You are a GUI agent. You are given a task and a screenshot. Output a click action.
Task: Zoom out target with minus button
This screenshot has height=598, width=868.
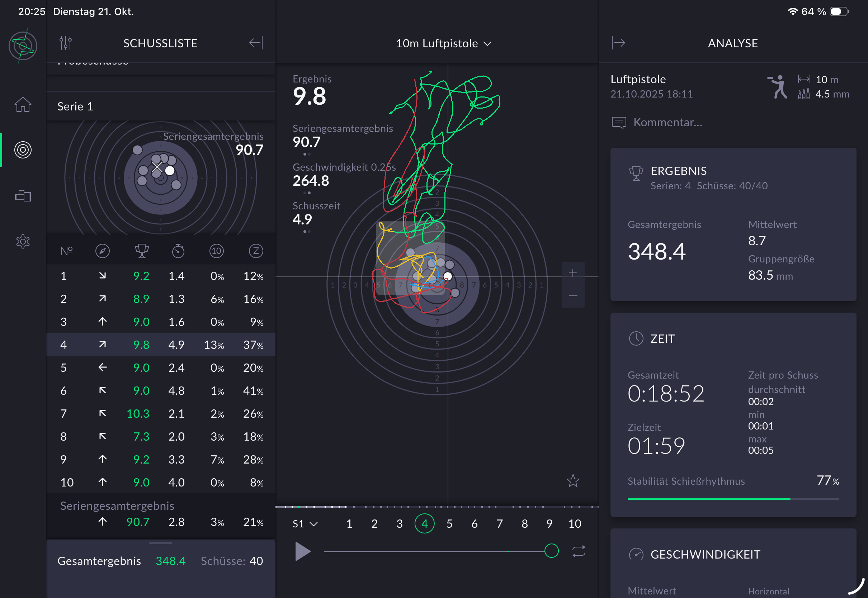573,296
